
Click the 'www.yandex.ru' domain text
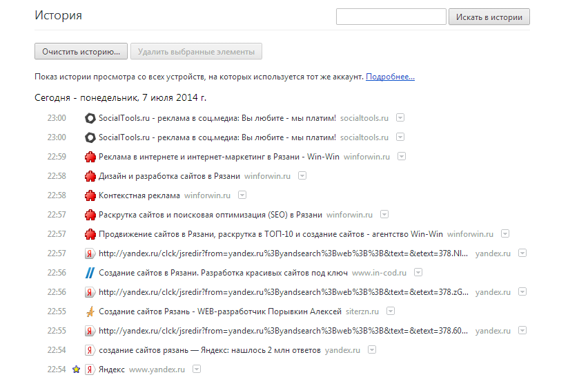tap(157, 369)
